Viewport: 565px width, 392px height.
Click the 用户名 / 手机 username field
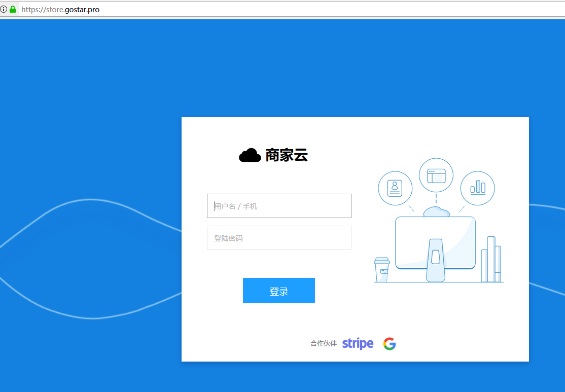coord(279,206)
